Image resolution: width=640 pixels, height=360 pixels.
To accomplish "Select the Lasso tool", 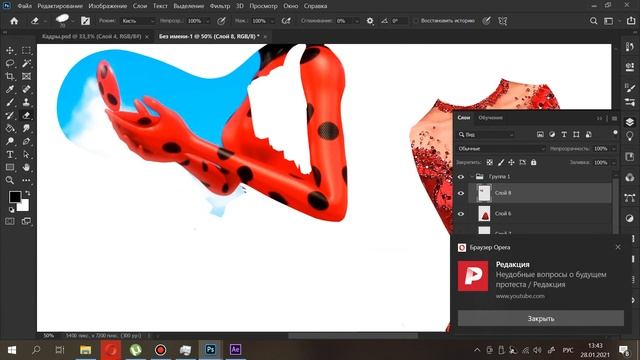I will coord(10,63).
